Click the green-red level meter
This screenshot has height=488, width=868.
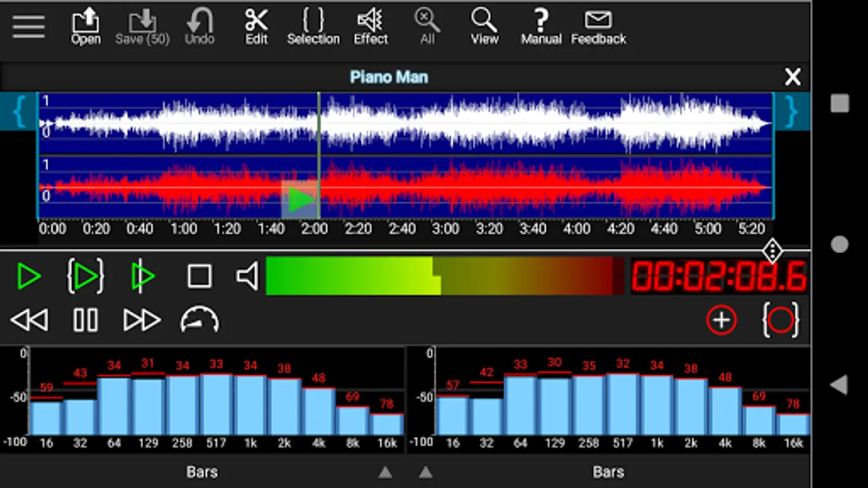pyautogui.click(x=445, y=277)
